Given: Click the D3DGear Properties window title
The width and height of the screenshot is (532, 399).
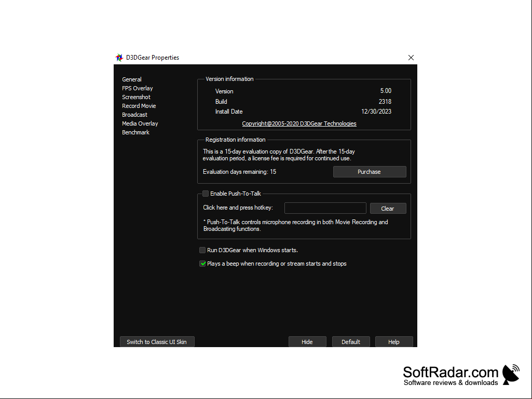Looking at the screenshot, I should click(153, 58).
